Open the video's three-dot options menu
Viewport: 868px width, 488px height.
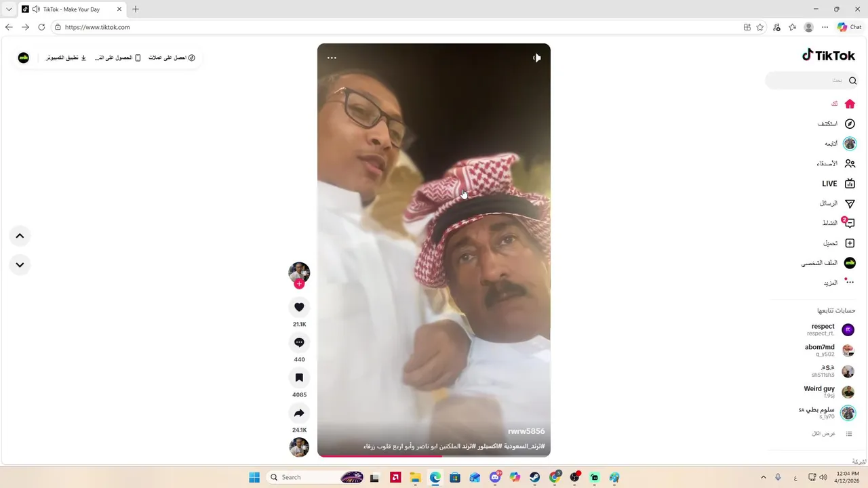tap(332, 58)
